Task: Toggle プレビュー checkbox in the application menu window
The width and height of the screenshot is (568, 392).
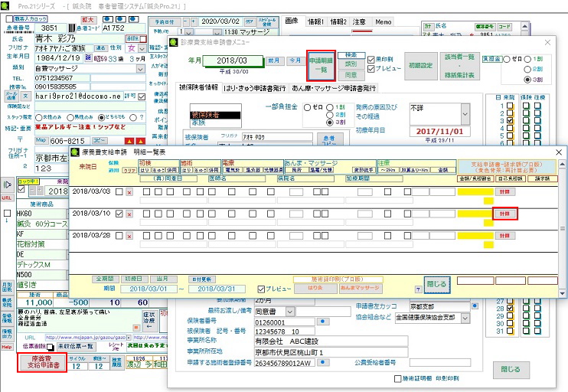Action: coord(371,68)
